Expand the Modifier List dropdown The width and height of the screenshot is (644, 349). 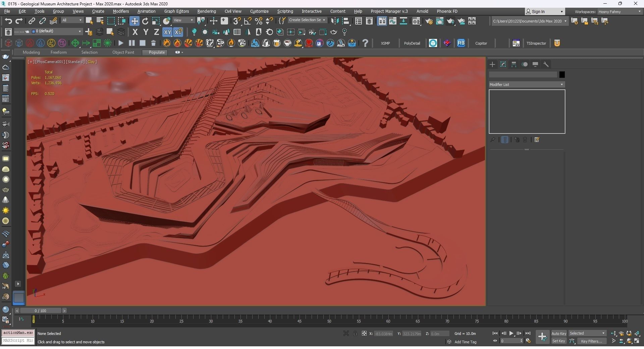pos(527,85)
